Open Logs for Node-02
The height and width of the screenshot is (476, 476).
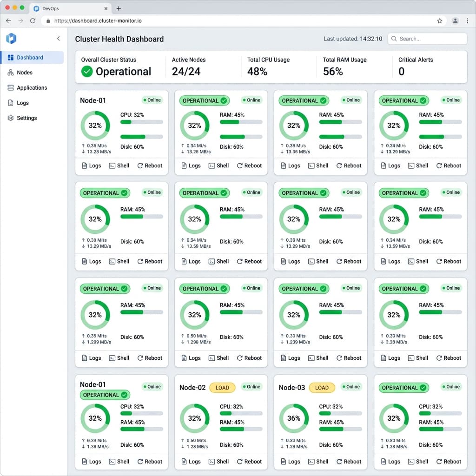click(x=191, y=462)
